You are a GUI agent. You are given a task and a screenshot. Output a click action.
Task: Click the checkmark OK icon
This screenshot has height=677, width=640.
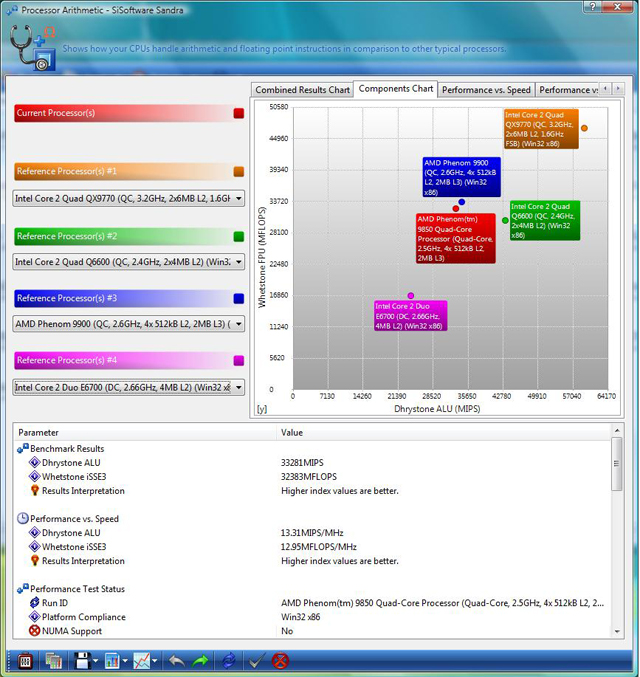(257, 661)
